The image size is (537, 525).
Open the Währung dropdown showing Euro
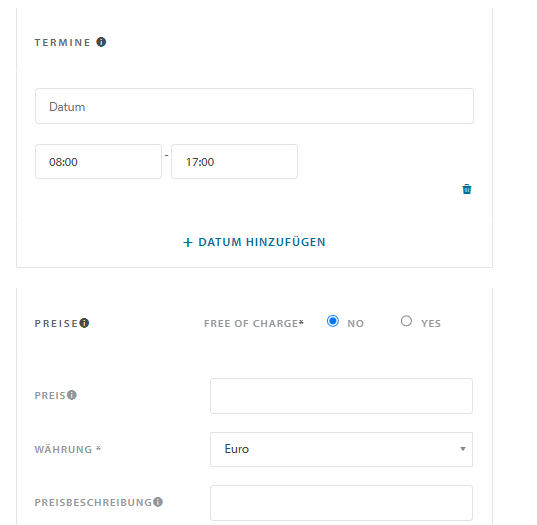click(341, 449)
